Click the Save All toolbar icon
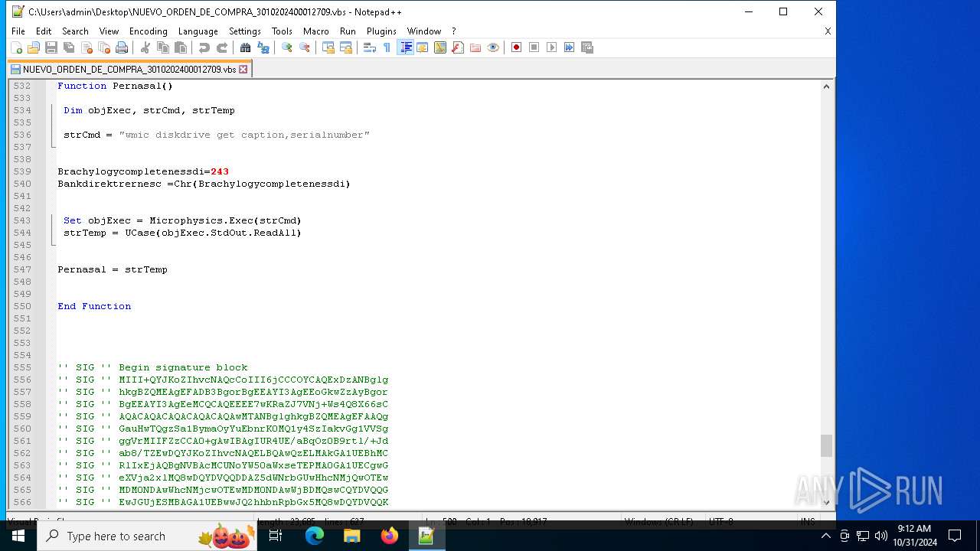The width and height of the screenshot is (980, 551). point(69,47)
